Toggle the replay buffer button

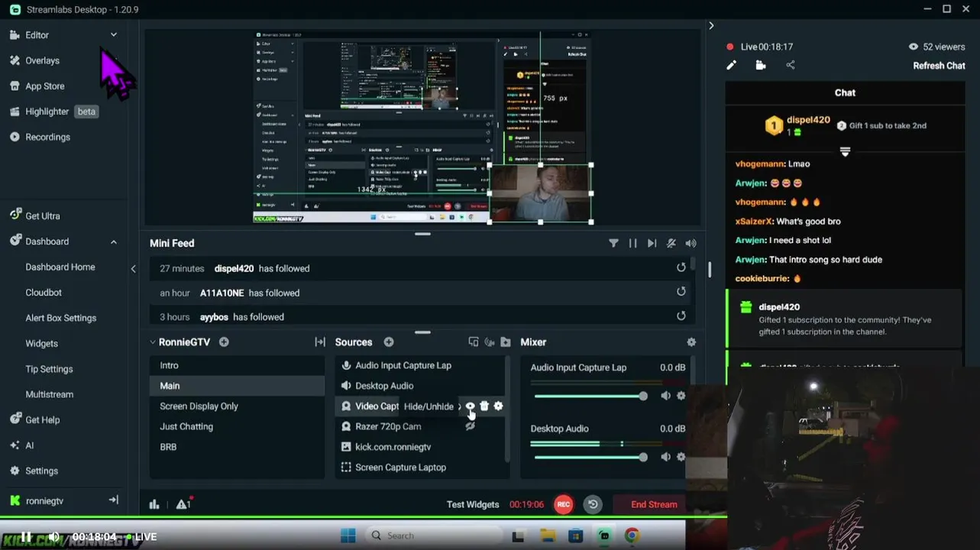click(x=593, y=504)
